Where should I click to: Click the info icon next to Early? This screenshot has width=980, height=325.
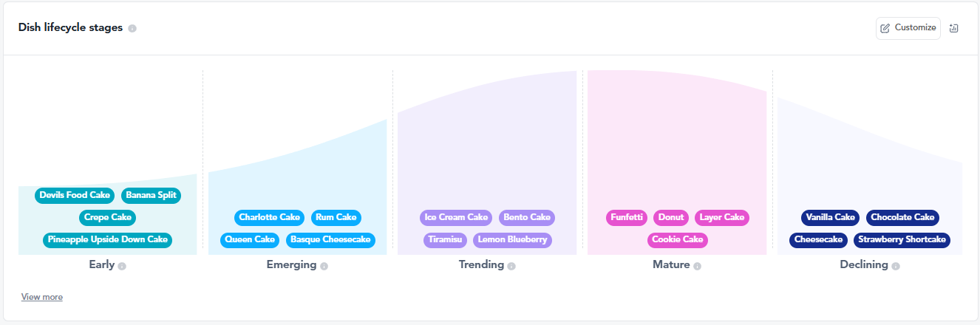coord(122,266)
